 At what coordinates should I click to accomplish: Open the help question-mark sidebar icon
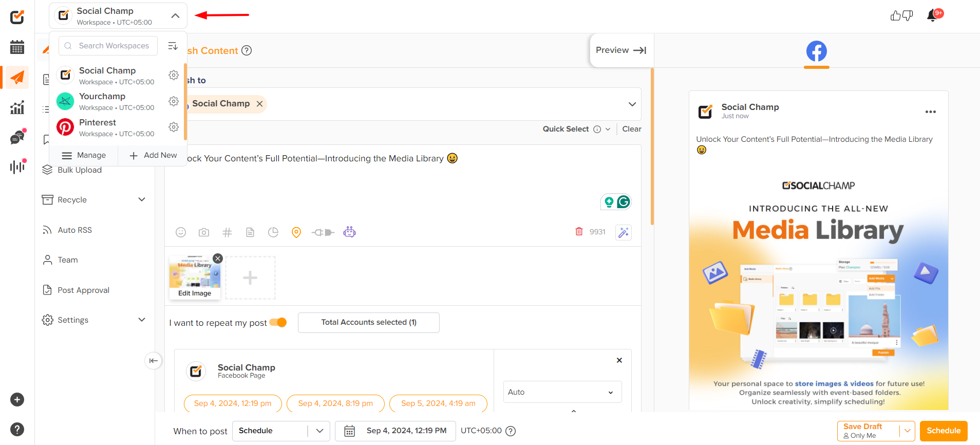17,429
